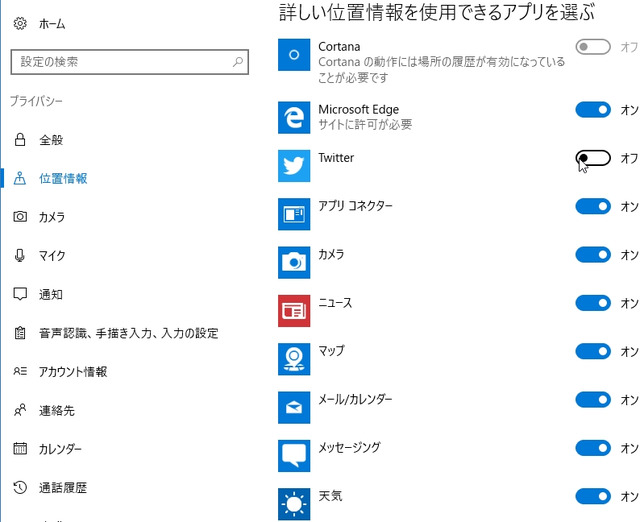The height and width of the screenshot is (522, 640).
Task: Click the magnifier icon in search box
Action: (238, 62)
